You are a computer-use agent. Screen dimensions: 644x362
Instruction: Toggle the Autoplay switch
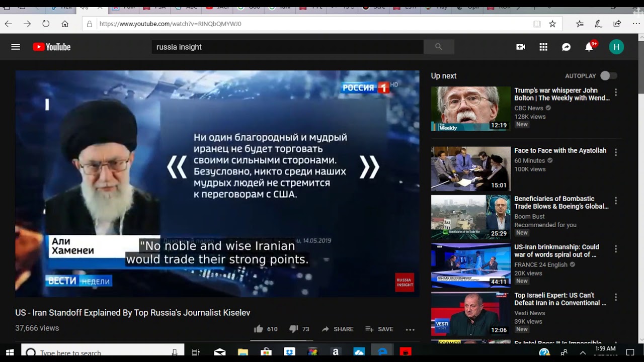pyautogui.click(x=608, y=76)
